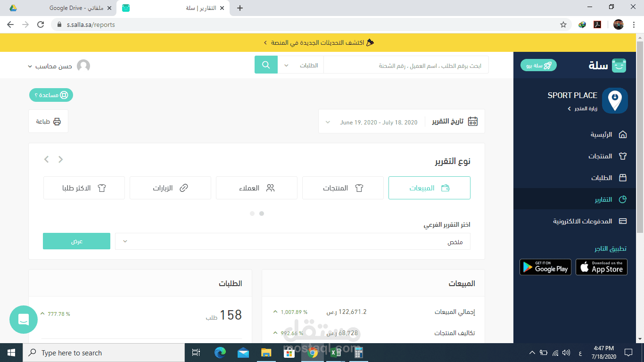The width and height of the screenshot is (644, 362).
Task: Expand the ملخص sub-report dropdown
Action: click(x=292, y=241)
